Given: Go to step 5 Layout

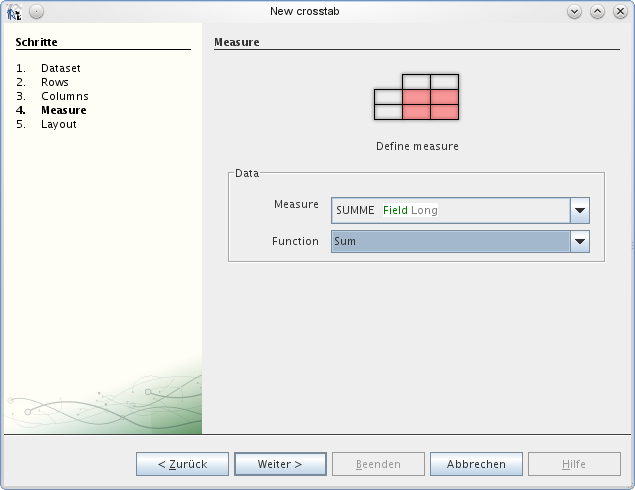Looking at the screenshot, I should tap(59, 124).
